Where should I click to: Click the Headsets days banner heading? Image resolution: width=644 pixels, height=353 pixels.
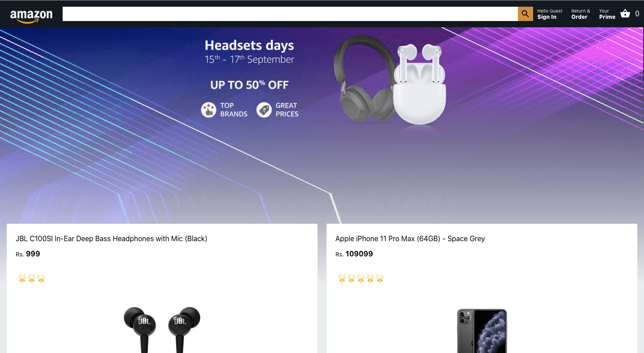pos(249,45)
